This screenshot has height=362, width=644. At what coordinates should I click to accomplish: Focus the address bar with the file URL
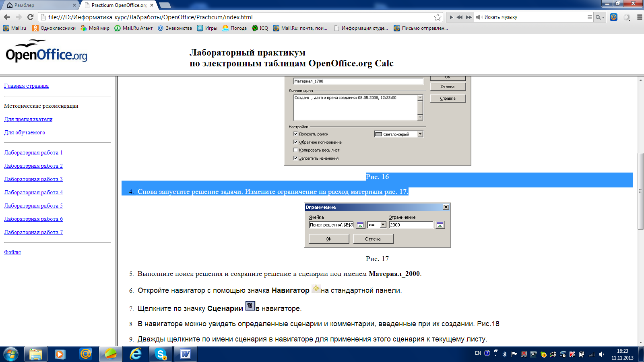tap(239, 17)
